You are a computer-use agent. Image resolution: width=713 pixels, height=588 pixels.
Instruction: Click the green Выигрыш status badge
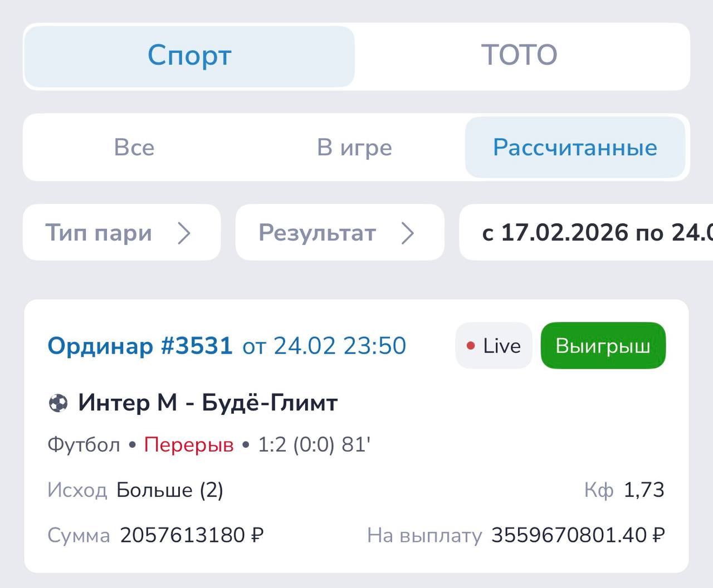point(603,346)
